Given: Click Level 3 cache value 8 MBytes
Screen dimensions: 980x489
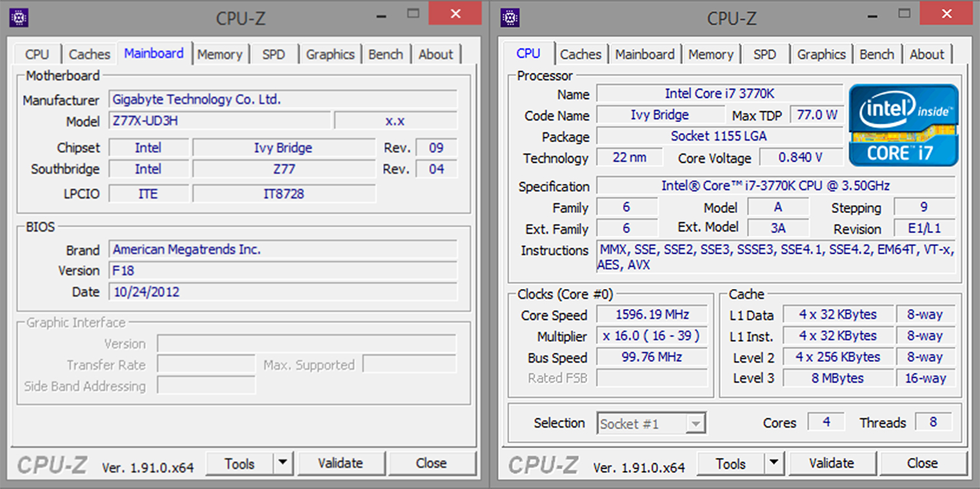Looking at the screenshot, I should pos(837,378).
